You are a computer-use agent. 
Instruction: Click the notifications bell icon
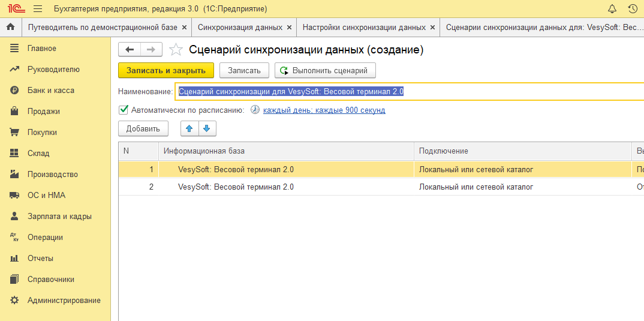[x=612, y=9]
